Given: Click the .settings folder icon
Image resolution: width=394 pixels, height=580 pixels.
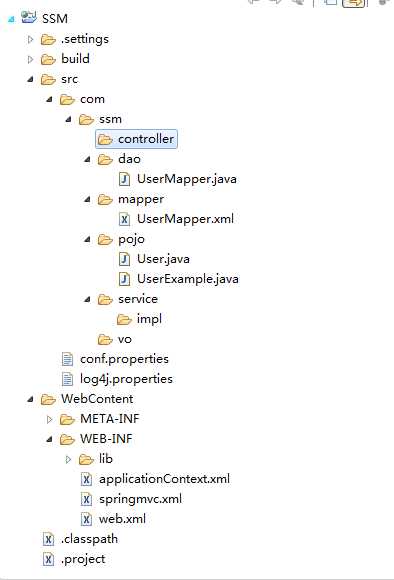Looking at the screenshot, I should click(48, 39).
